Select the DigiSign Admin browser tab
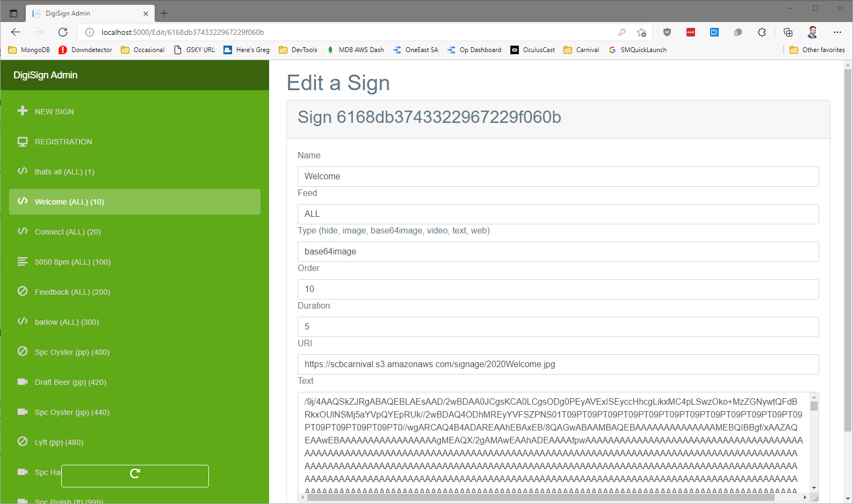 coord(90,13)
